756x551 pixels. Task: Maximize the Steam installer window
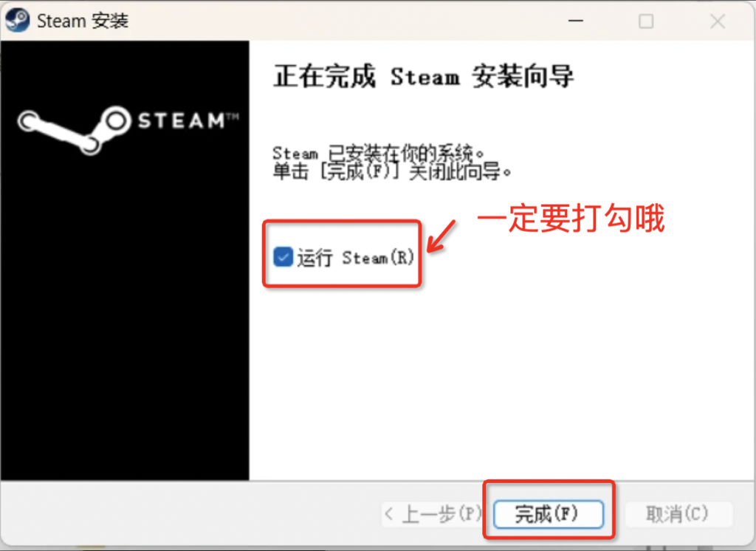pos(646,21)
